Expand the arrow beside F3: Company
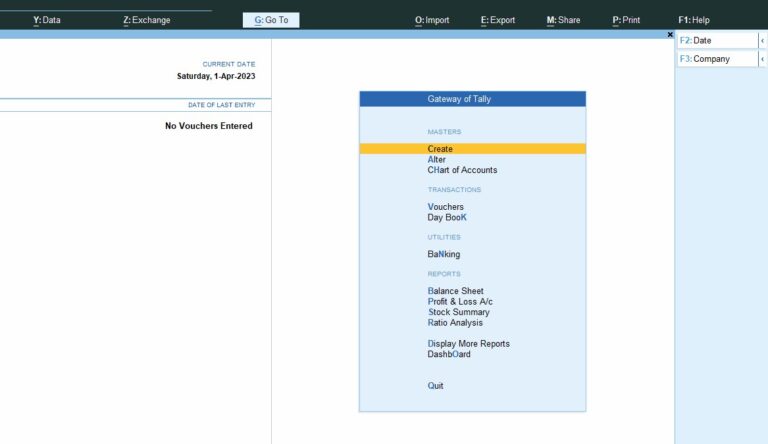The width and height of the screenshot is (768, 444). click(x=762, y=59)
